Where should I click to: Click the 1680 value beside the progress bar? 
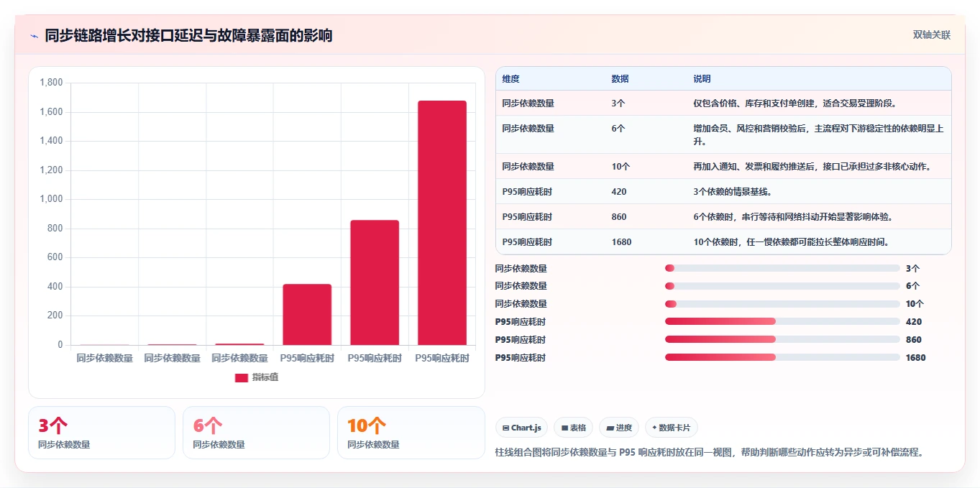tap(915, 357)
